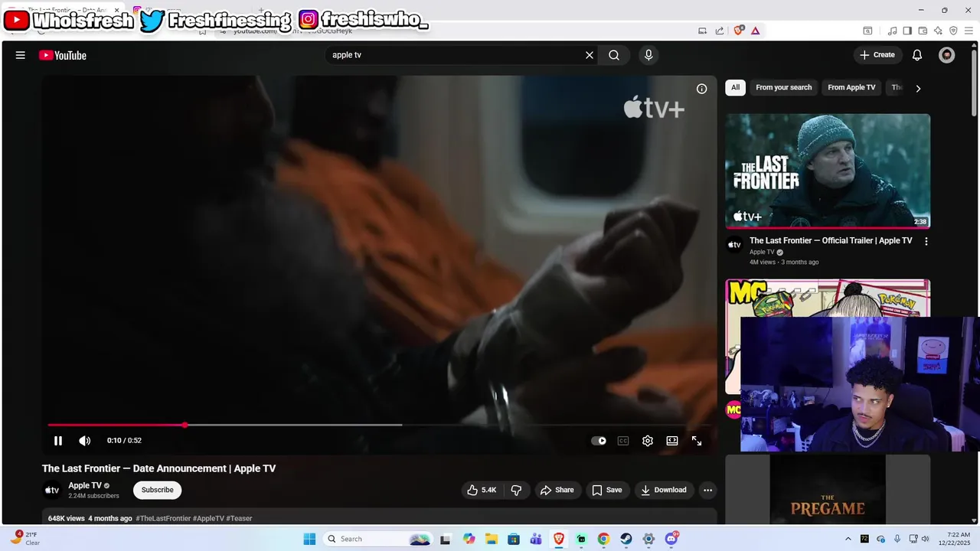Open options menu for Official Trailer video

926,241
